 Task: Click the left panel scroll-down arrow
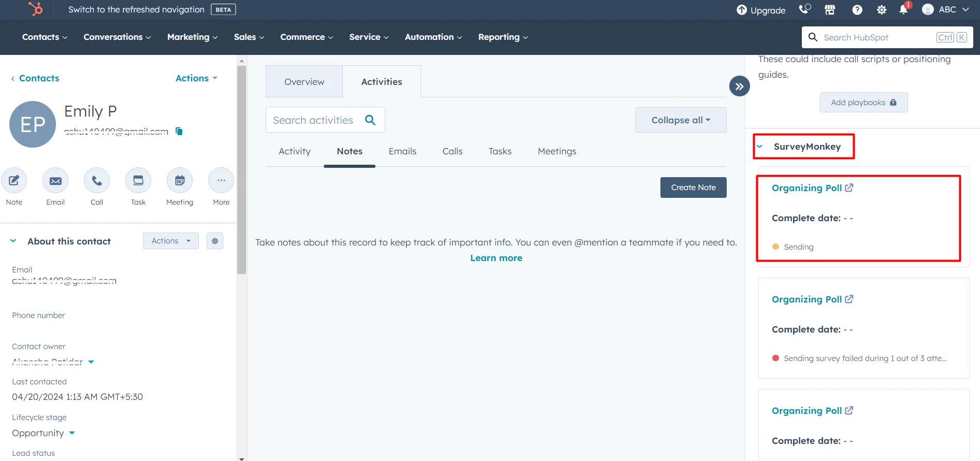pyautogui.click(x=241, y=458)
